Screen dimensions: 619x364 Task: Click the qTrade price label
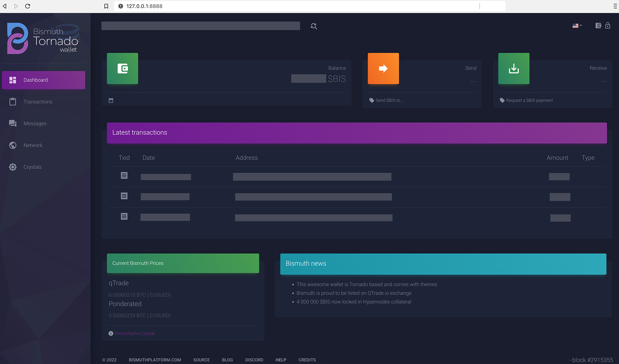point(119,283)
